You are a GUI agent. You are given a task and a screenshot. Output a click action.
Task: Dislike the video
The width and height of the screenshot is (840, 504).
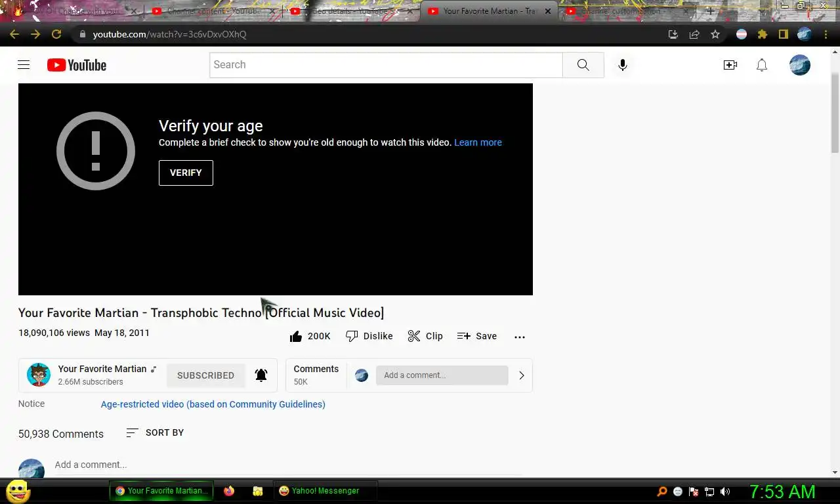[369, 336]
